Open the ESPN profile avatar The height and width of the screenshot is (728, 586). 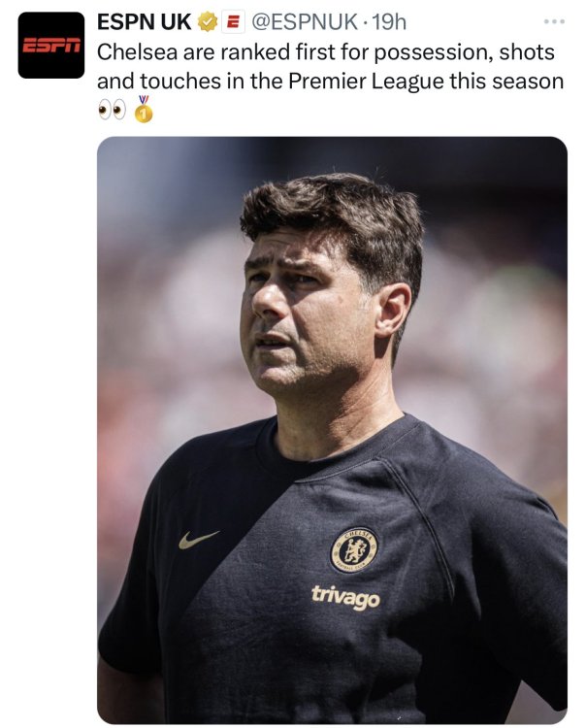coord(51,45)
